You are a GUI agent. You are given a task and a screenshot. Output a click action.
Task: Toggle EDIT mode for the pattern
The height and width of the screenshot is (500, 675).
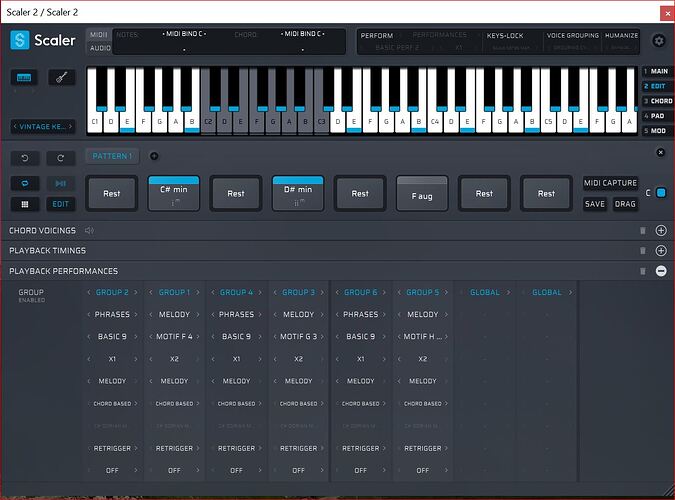(61, 204)
